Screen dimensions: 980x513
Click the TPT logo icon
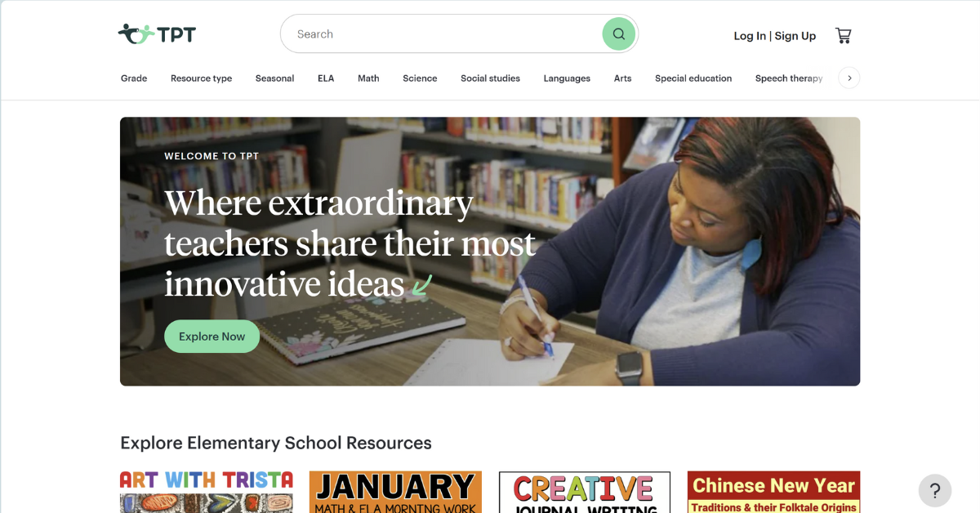[157, 34]
